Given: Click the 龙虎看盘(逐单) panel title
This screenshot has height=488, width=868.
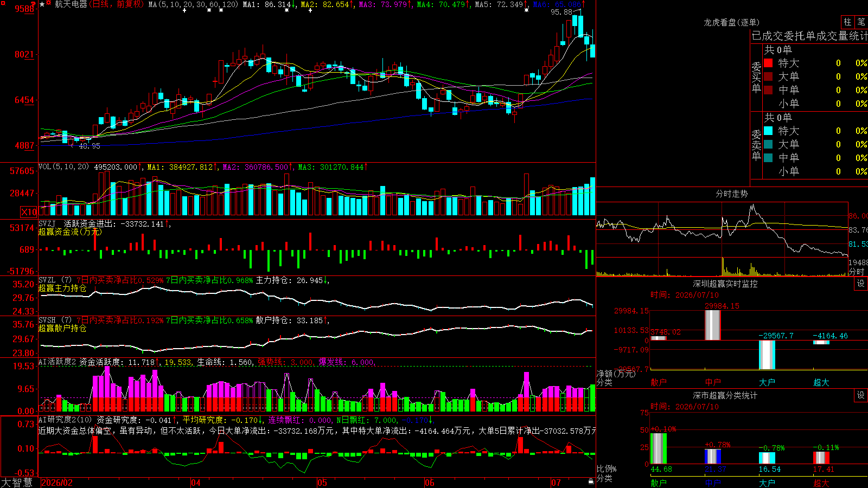Looking at the screenshot, I should point(731,22).
